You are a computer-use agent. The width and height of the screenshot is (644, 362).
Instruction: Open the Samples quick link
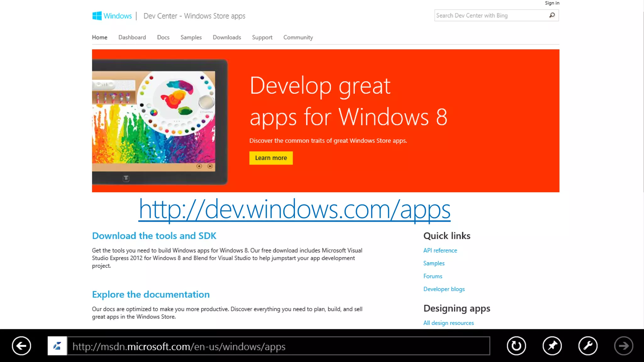pos(434,263)
